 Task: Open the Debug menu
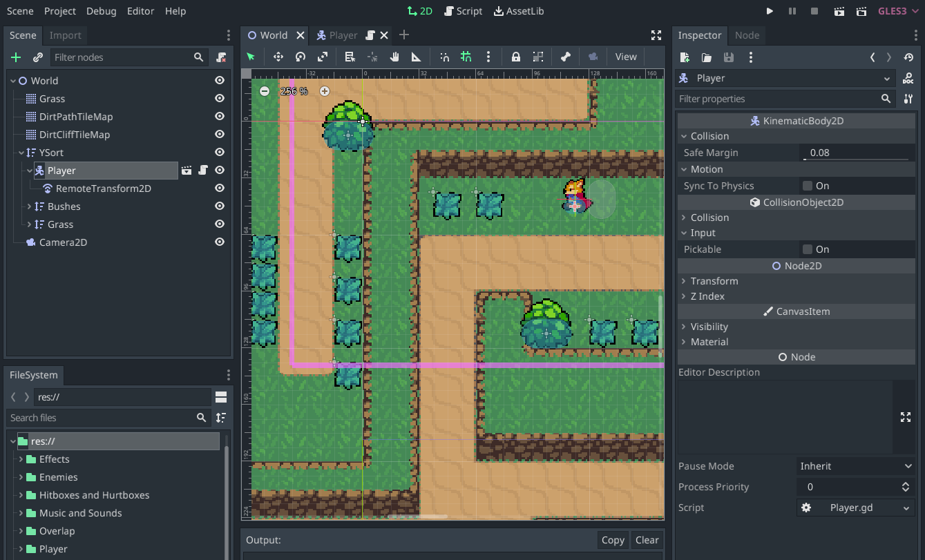[x=102, y=11]
